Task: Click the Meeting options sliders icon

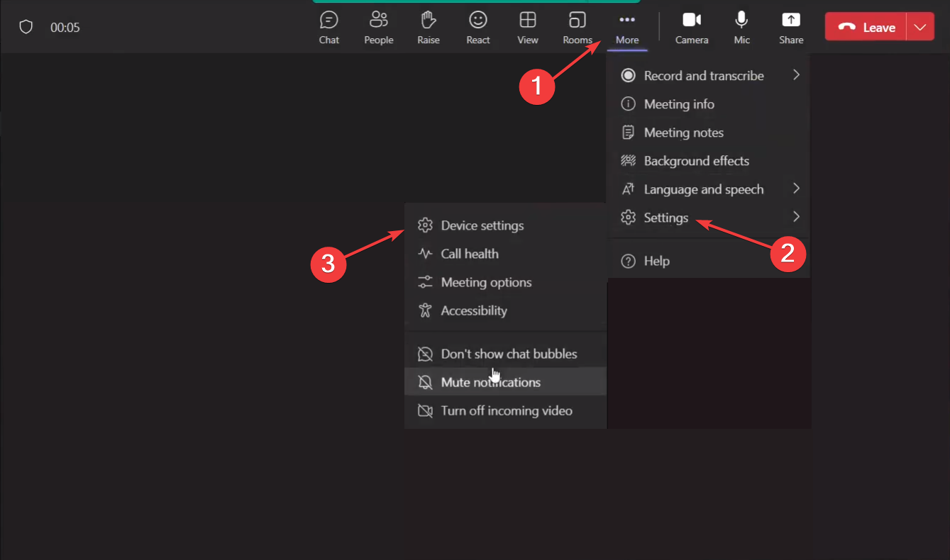Action: 425,282
